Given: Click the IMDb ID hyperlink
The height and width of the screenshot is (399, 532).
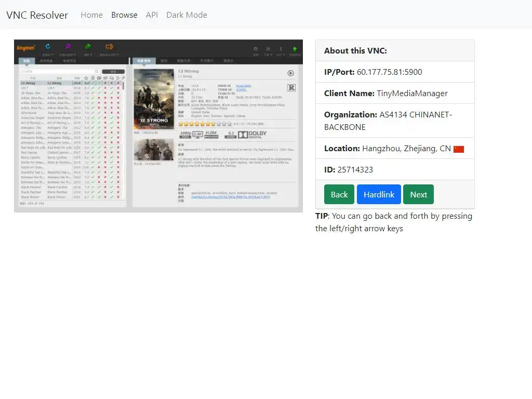Looking at the screenshot, I should (x=243, y=86).
